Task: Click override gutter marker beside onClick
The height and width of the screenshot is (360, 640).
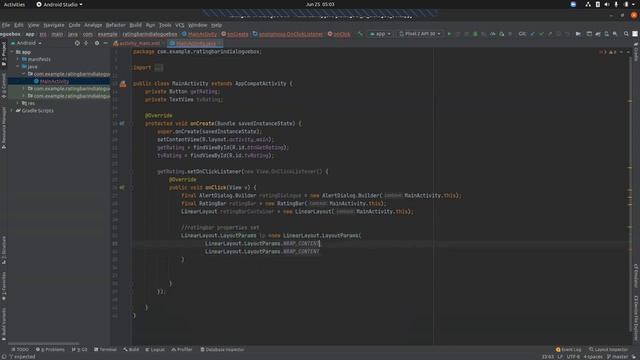Action: click(122, 187)
